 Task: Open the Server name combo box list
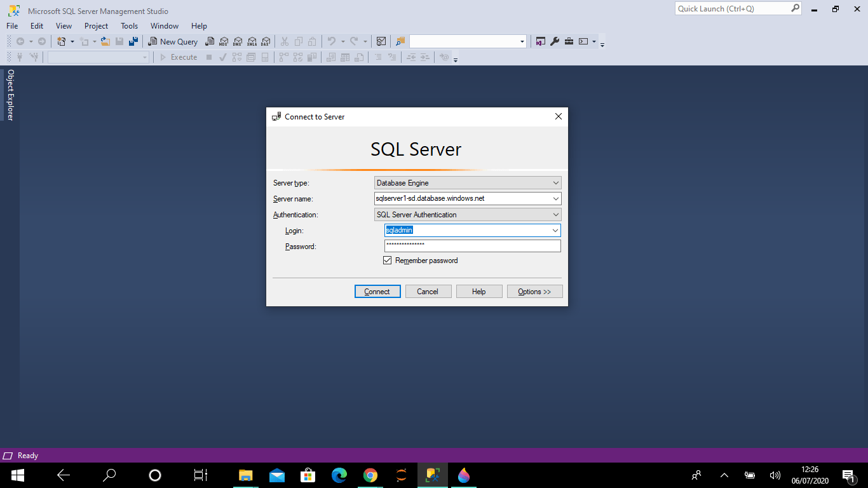(555, 199)
